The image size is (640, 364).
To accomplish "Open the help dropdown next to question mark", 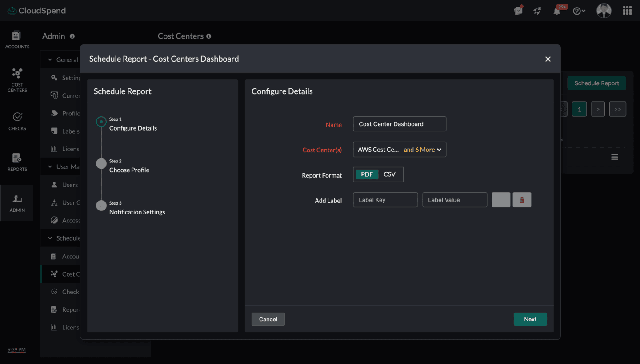I will click(x=579, y=10).
